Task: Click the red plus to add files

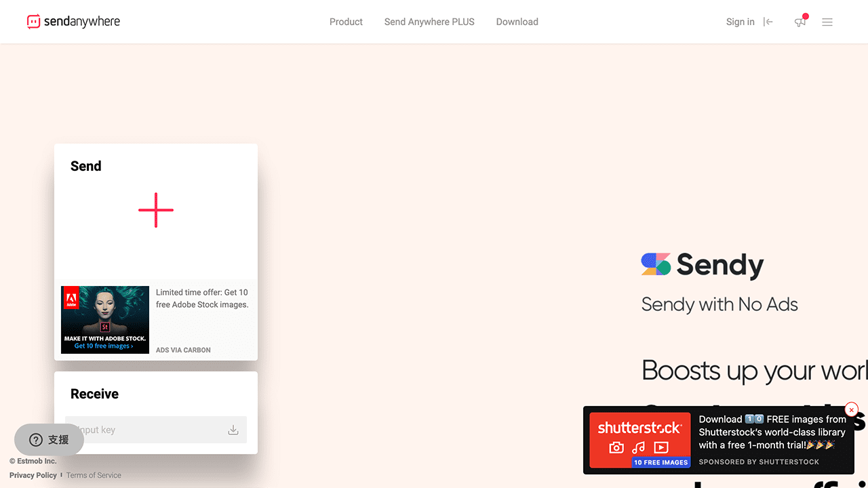Action: [156, 210]
